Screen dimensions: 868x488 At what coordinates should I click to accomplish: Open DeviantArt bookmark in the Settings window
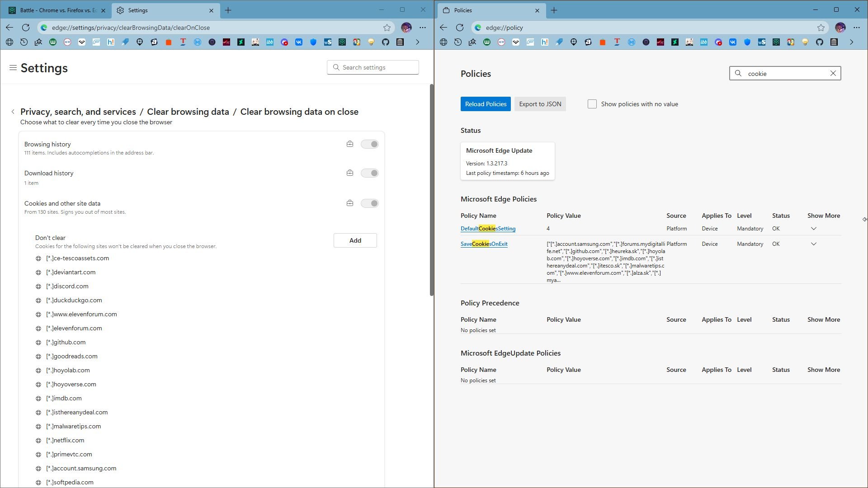coord(241,42)
